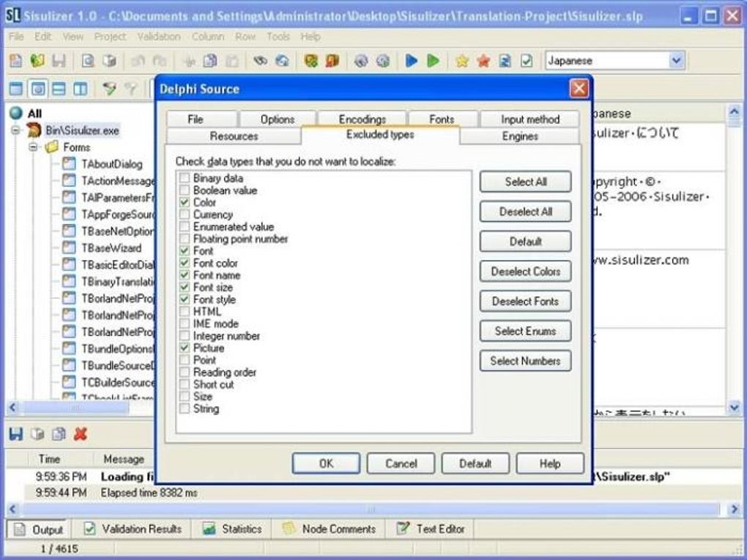This screenshot has height=560, width=747.
Task: Click the filter funnel icon in second toolbar
Action: pos(109,89)
